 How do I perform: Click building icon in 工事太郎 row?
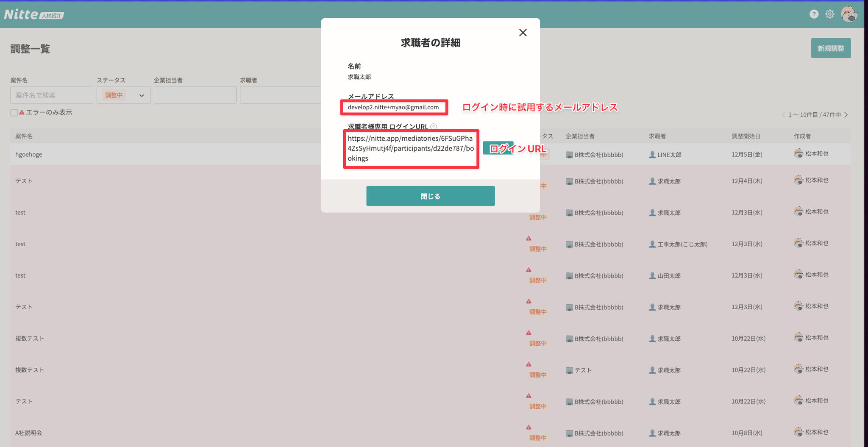point(569,244)
